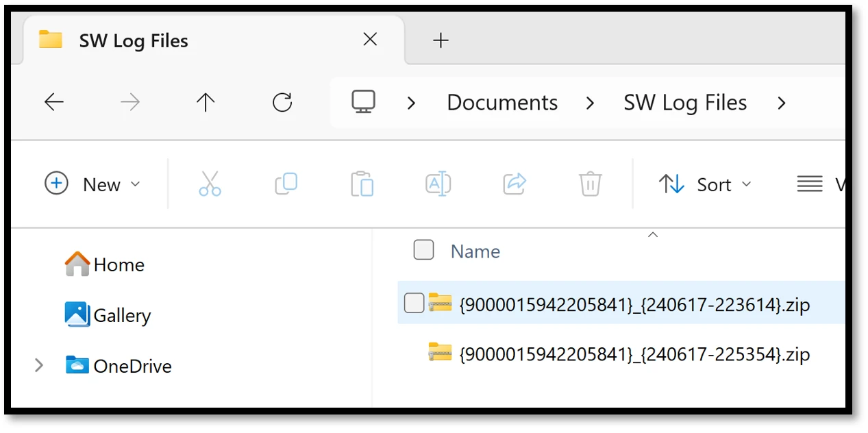Click the Share icon in toolbar
This screenshot has height=433, width=868.
514,184
